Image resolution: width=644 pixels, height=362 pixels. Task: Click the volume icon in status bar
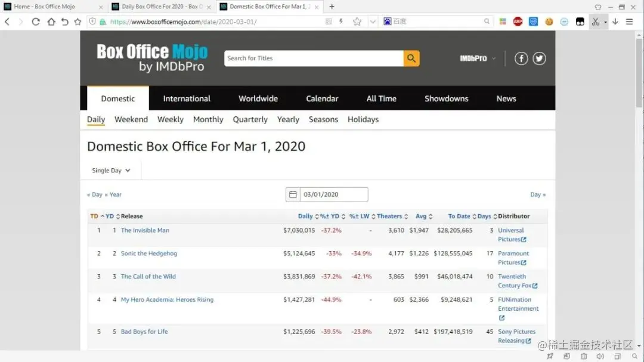pos(600,356)
